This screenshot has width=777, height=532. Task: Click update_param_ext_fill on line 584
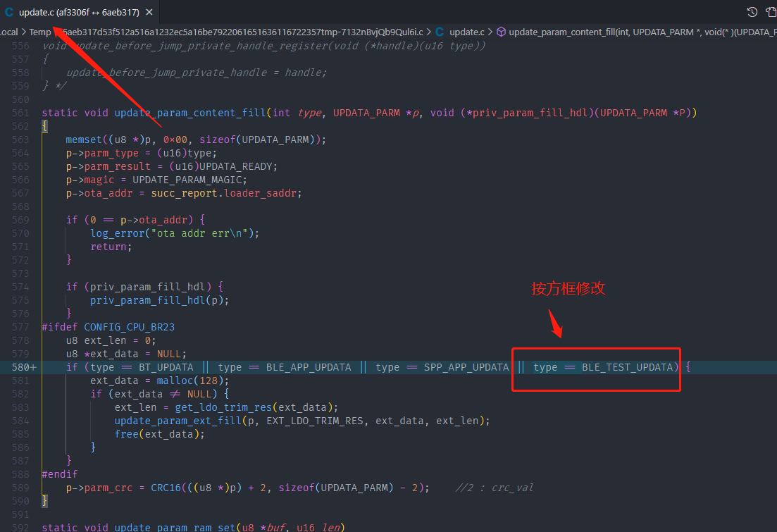[x=178, y=421]
